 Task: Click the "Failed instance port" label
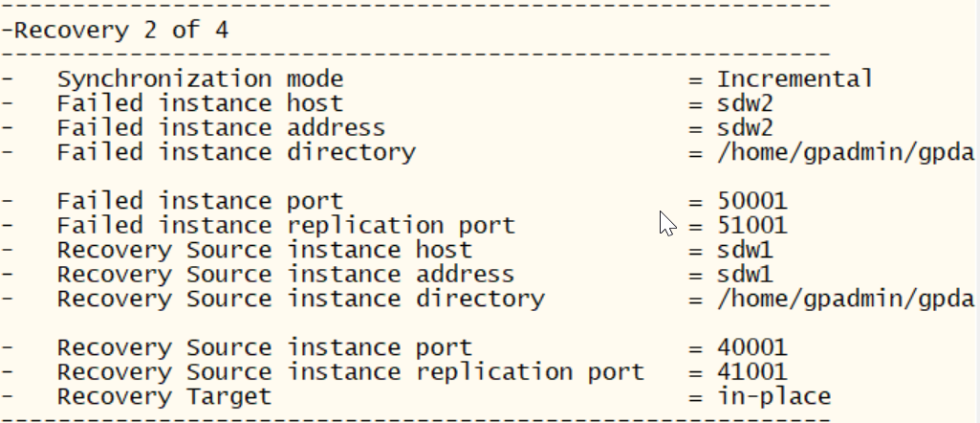[200, 201]
